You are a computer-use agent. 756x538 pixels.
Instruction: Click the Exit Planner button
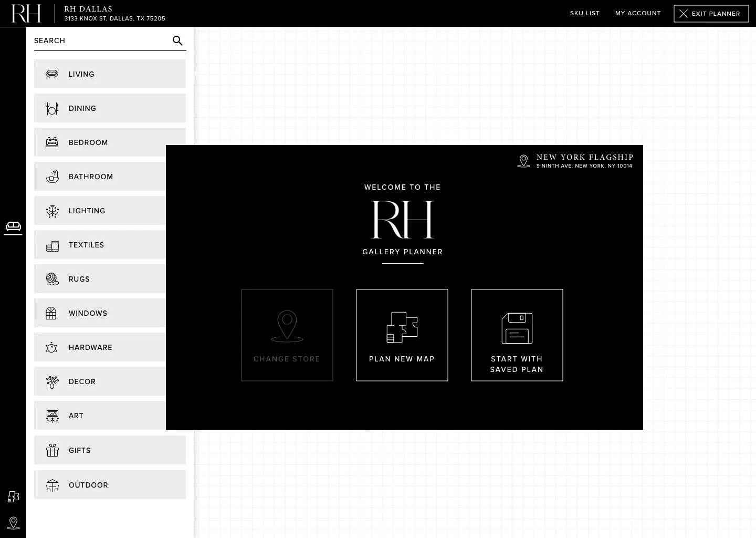tap(711, 14)
